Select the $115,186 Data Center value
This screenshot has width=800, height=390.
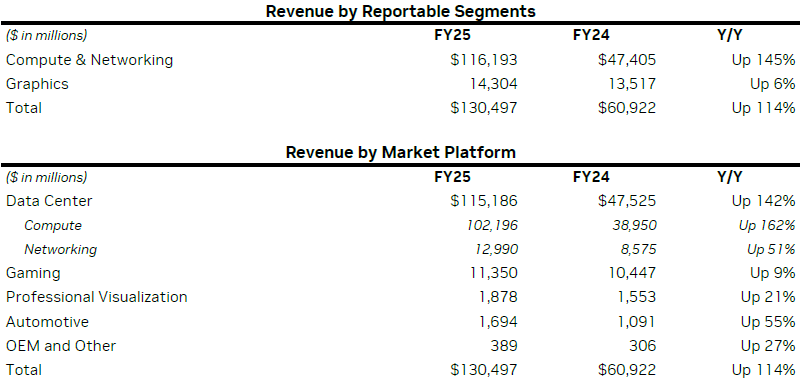pyautogui.click(x=484, y=201)
